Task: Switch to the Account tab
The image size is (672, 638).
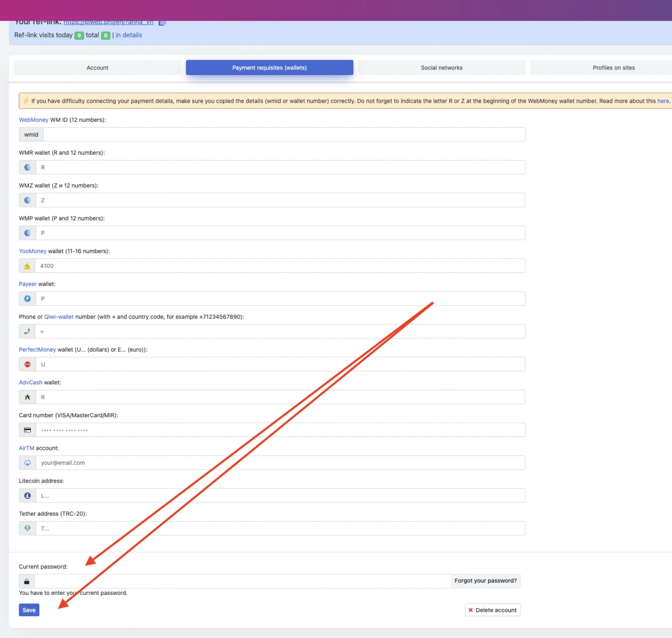Action: 97,68
